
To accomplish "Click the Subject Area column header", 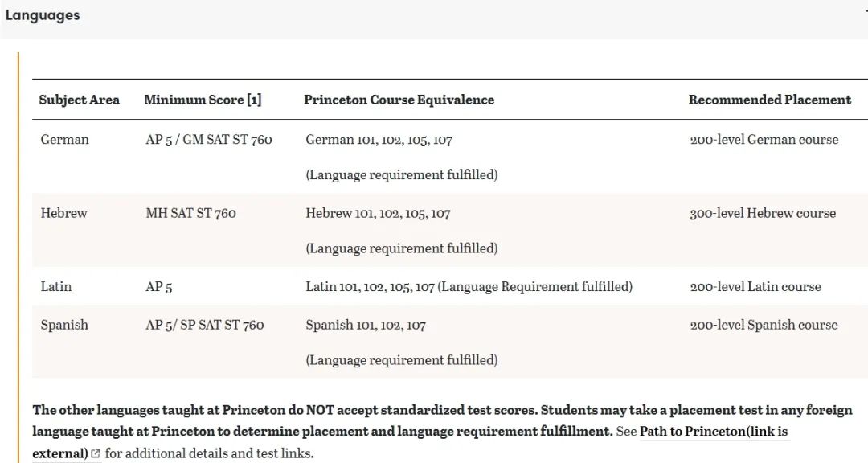I will (79, 100).
